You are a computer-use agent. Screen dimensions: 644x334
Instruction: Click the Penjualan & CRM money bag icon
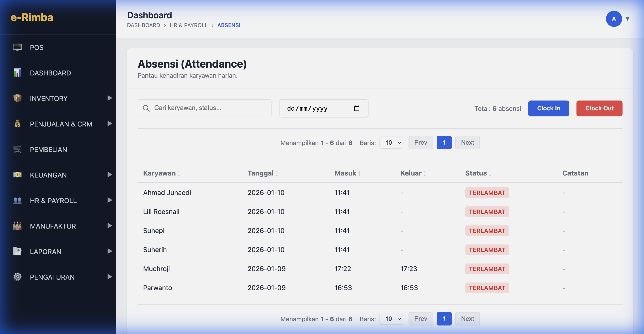click(17, 124)
